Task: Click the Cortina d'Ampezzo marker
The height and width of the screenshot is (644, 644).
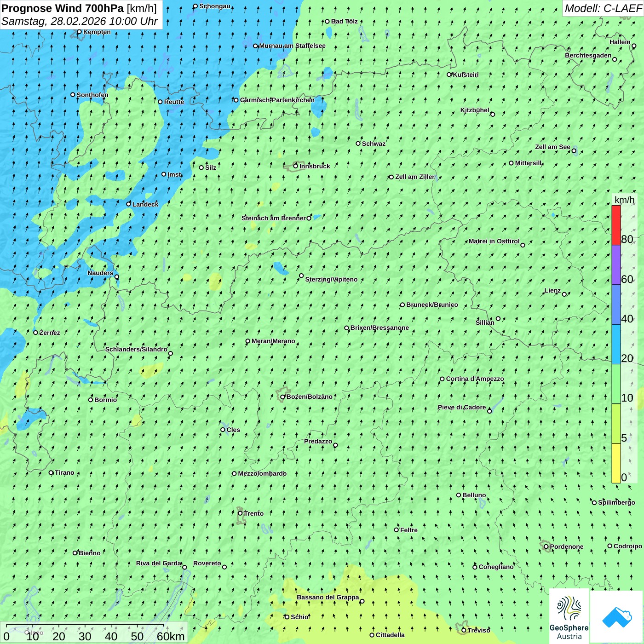Action: point(442,379)
